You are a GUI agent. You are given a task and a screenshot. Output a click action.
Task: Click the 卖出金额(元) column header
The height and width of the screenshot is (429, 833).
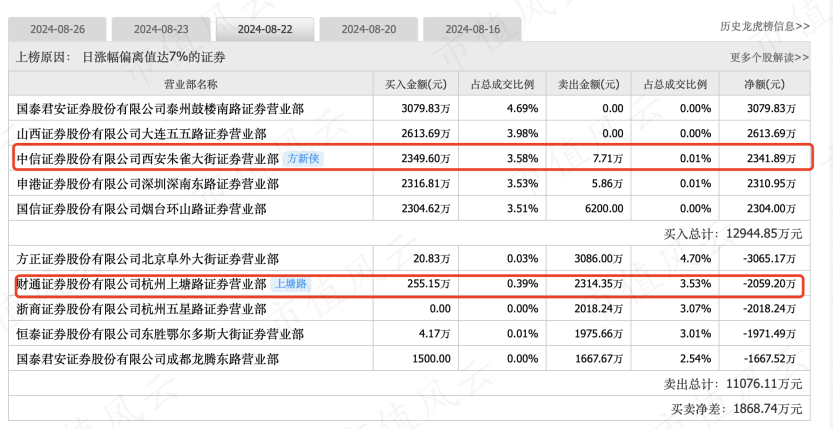point(589,84)
